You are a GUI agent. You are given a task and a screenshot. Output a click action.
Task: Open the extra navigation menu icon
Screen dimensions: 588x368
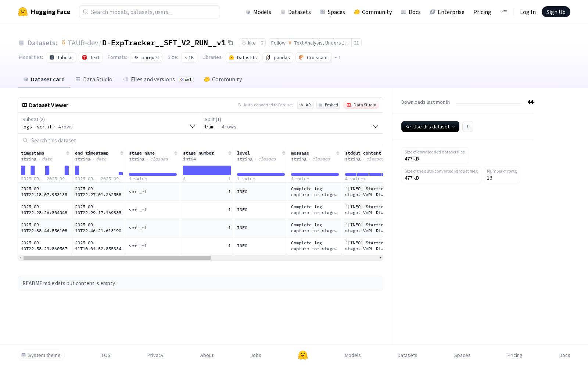(503, 12)
